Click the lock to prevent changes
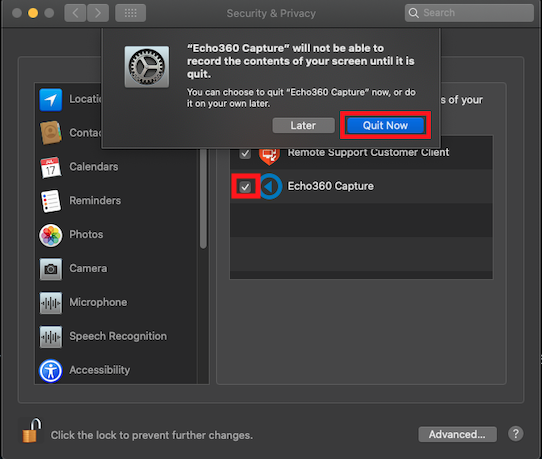 click(31, 431)
